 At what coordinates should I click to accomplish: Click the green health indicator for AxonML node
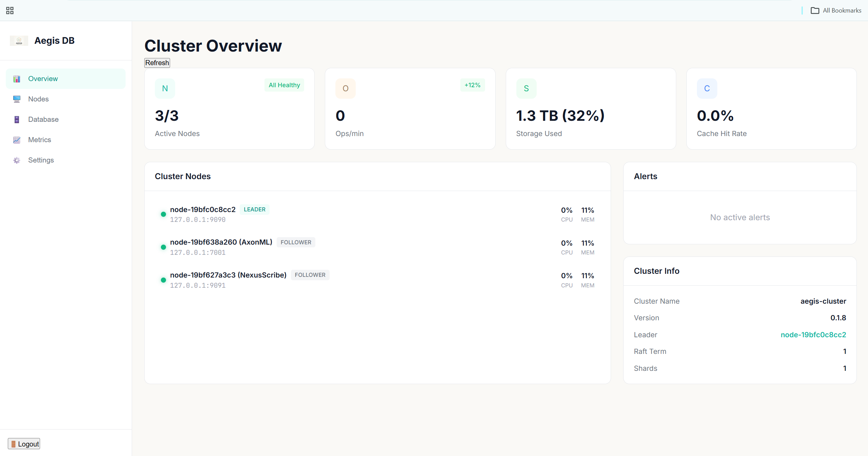[x=163, y=247]
